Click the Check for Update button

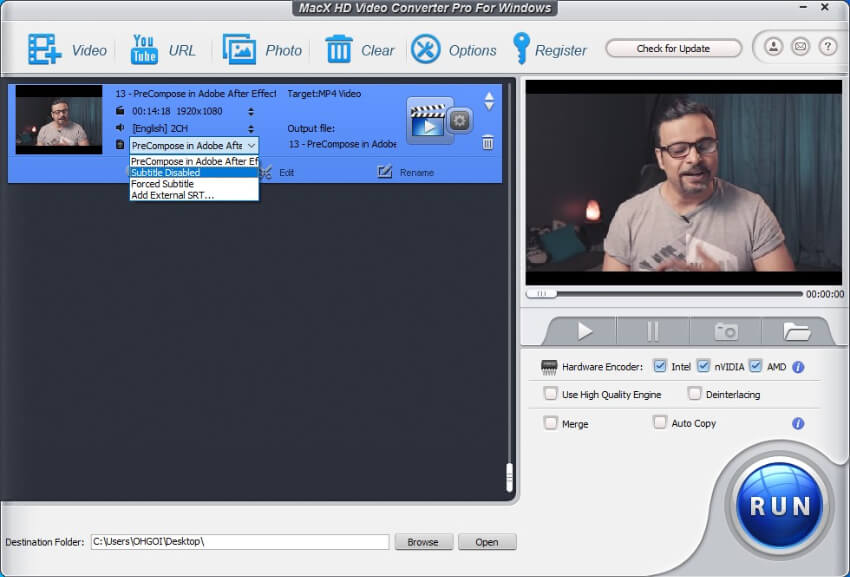click(x=673, y=48)
